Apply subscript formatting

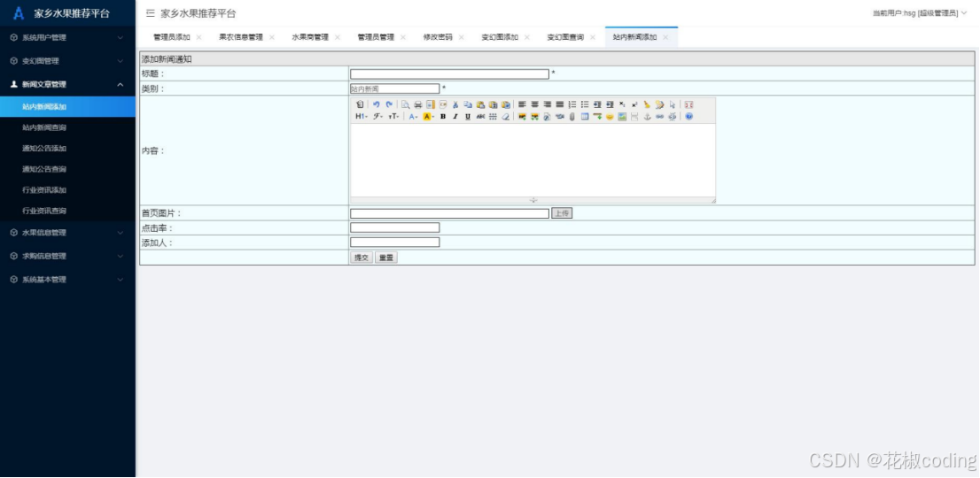(622, 104)
